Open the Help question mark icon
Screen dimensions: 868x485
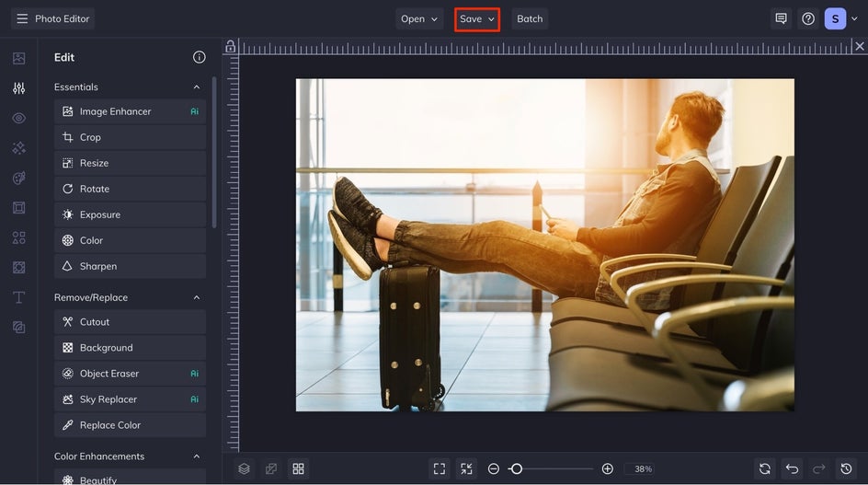point(808,18)
